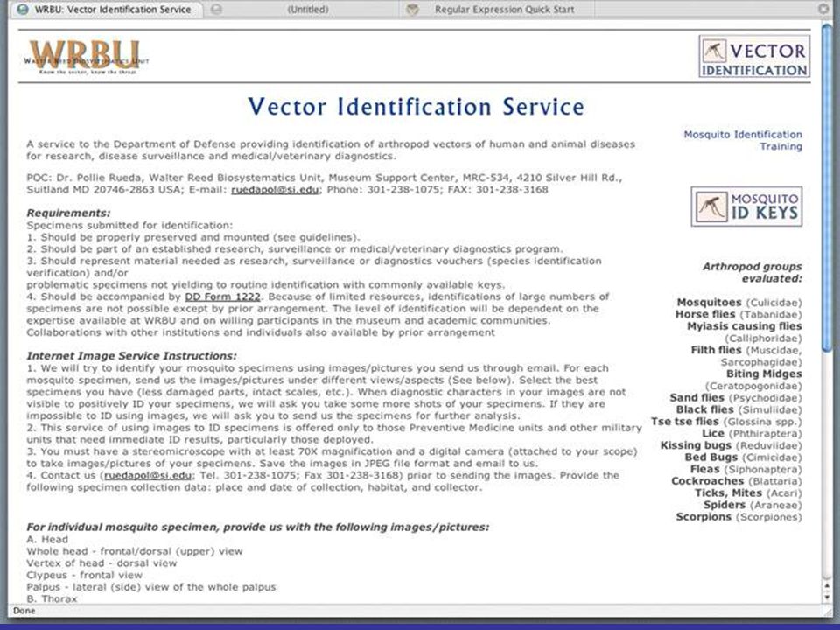This screenshot has width=840, height=630.
Task: Click the 'B. Thorax' line
Action: [x=52, y=598]
